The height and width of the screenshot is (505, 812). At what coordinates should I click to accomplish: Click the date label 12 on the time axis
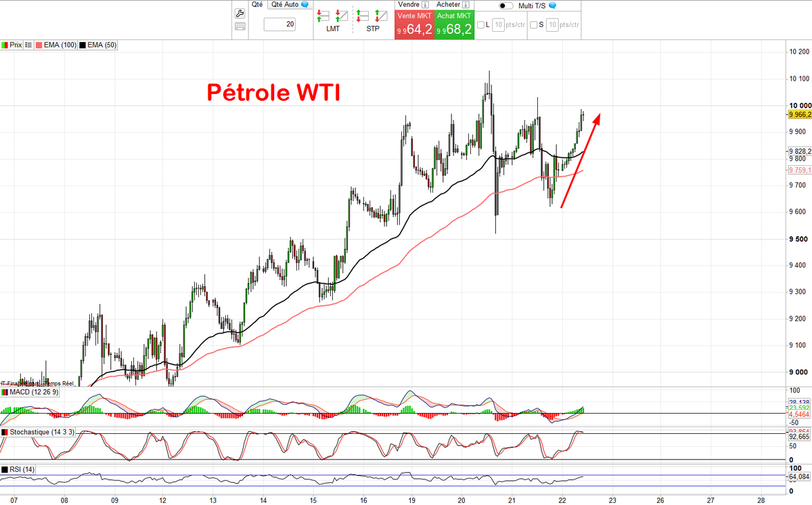pos(163,500)
